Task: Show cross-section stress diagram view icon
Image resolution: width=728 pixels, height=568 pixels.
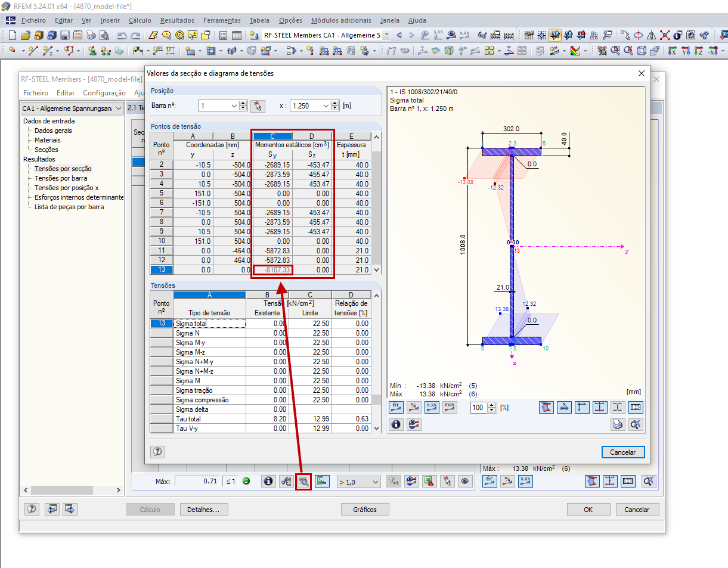Action: pyautogui.click(x=546, y=407)
